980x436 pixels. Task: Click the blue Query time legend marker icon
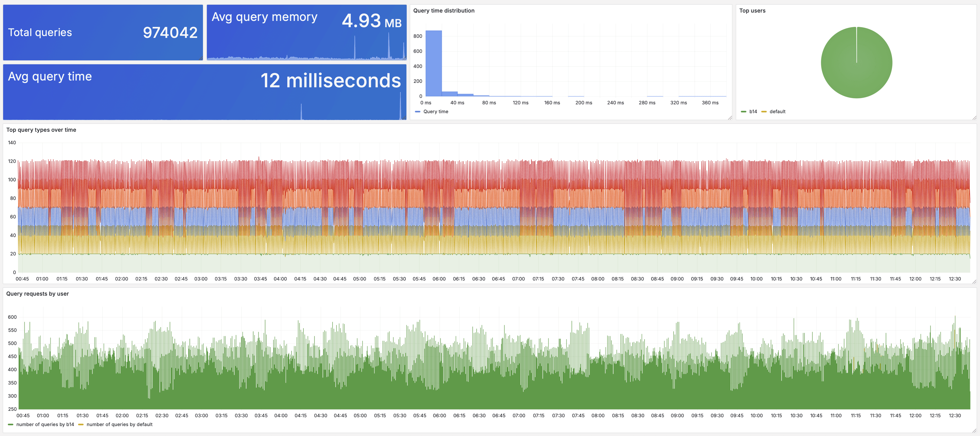tap(418, 111)
